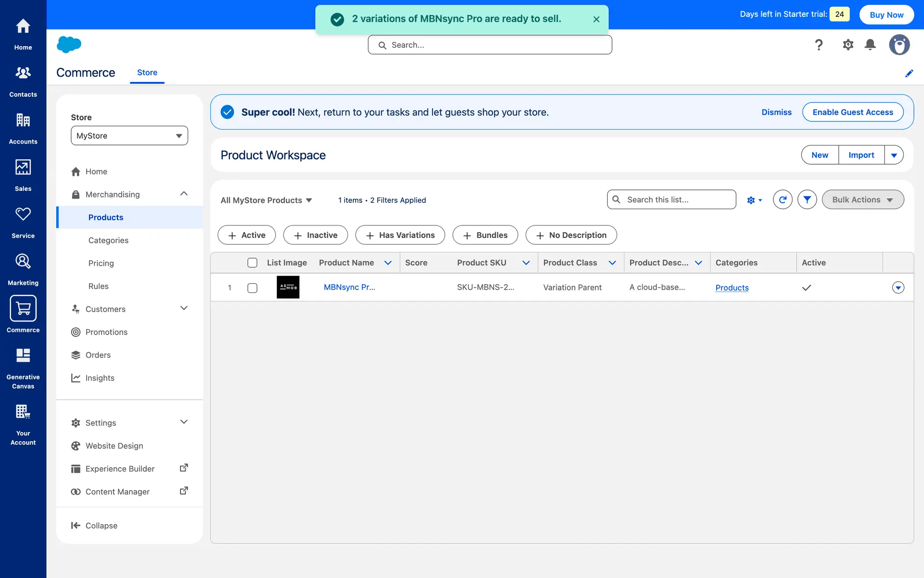Viewport: 924px width, 578px height.
Task: Open the Setup gear in header
Action: coord(847,45)
